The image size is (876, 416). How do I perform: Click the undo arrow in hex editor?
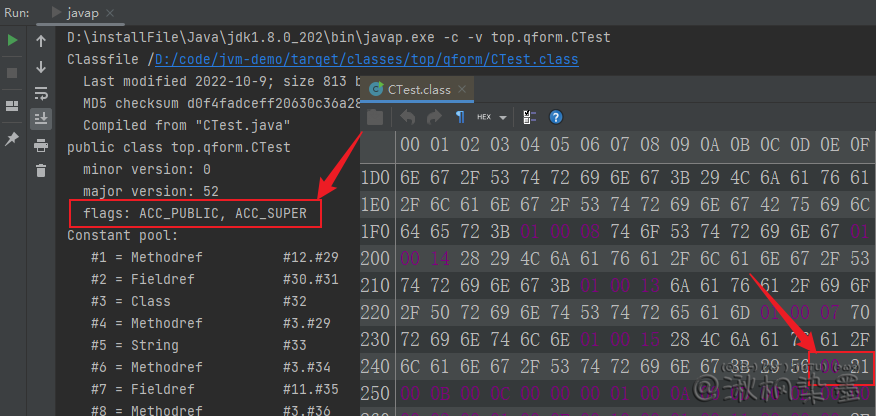coord(407,117)
